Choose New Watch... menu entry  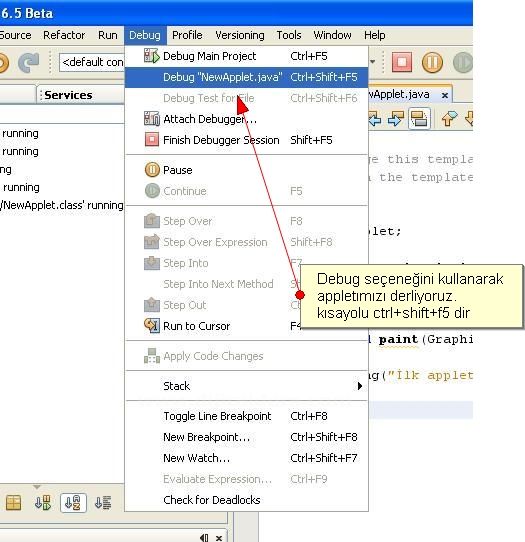[x=246, y=458]
